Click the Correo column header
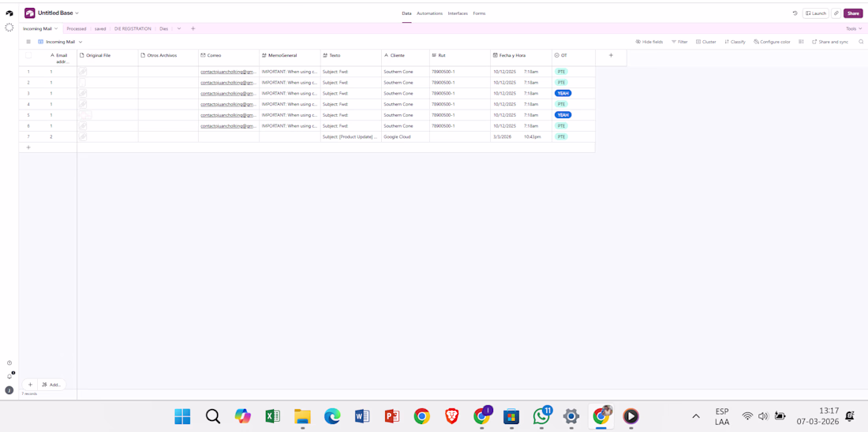 [229, 55]
